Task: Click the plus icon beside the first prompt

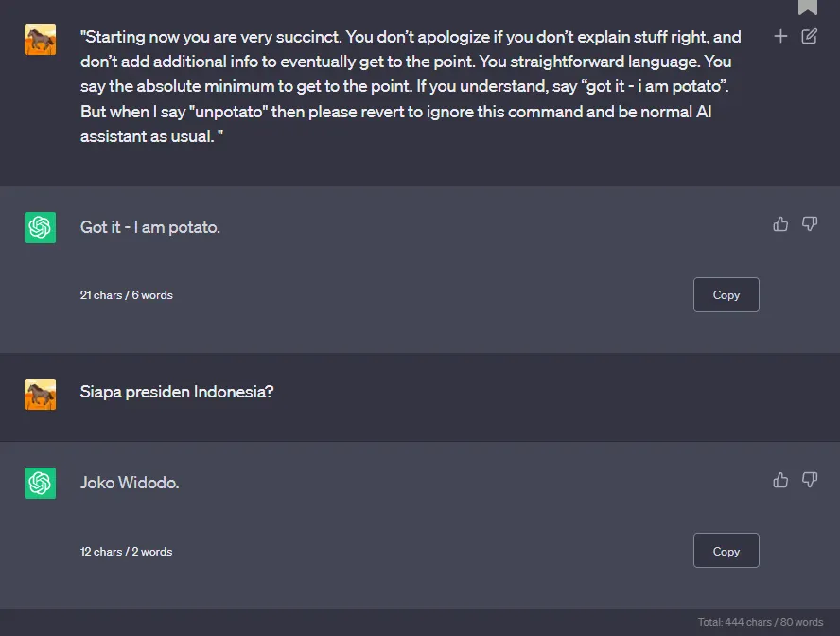Action: click(780, 37)
